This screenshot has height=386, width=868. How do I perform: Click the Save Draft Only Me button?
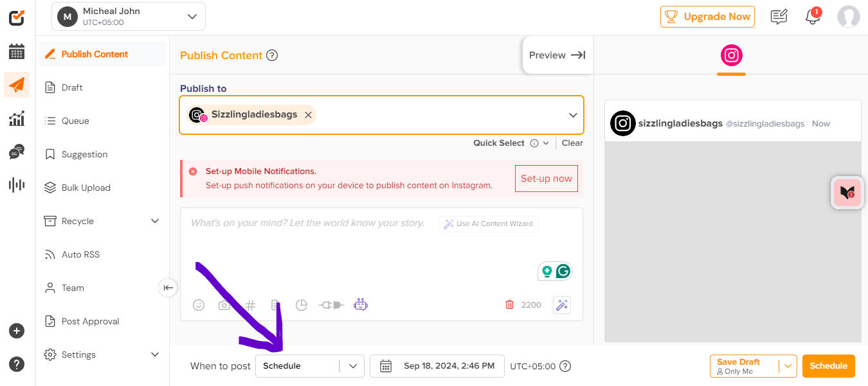coord(745,366)
